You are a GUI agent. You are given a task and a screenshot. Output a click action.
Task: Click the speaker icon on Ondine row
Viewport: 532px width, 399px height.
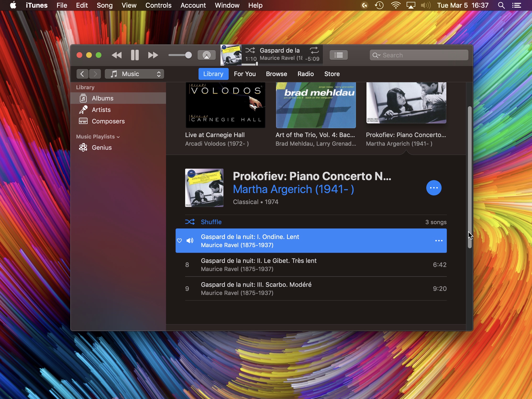pyautogui.click(x=190, y=240)
